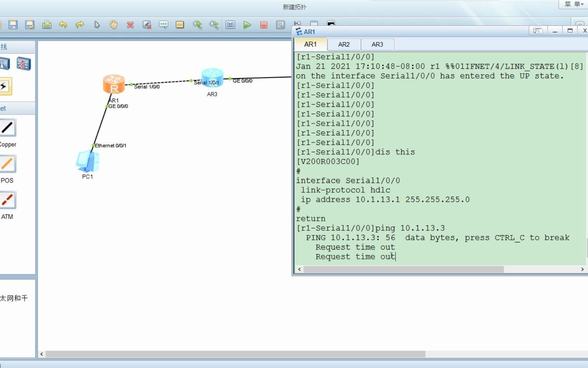Viewport: 588px width, 368px height.
Task: Zoom out of the topology canvas
Action: 214,25
